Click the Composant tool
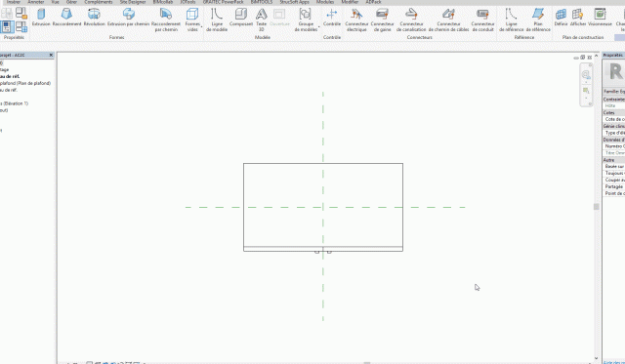Screen dimensions: 625x364 click(241, 18)
